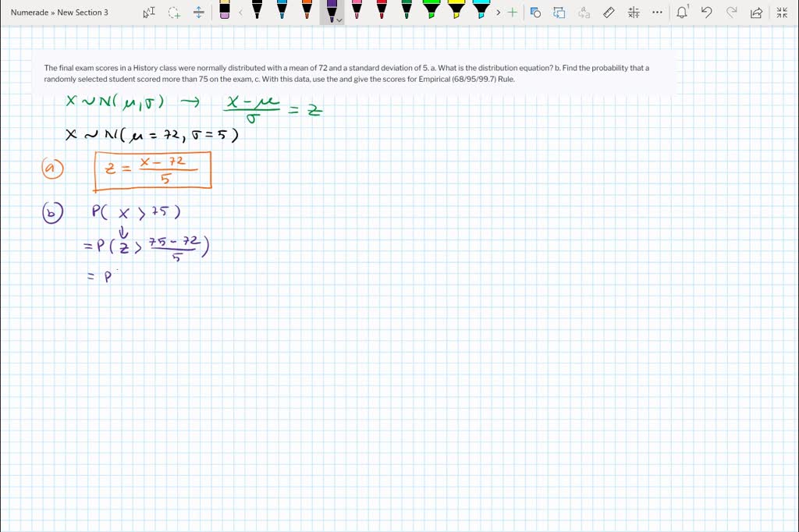Image resolution: width=799 pixels, height=532 pixels.
Task: Undo the last pen stroke
Action: click(706, 12)
